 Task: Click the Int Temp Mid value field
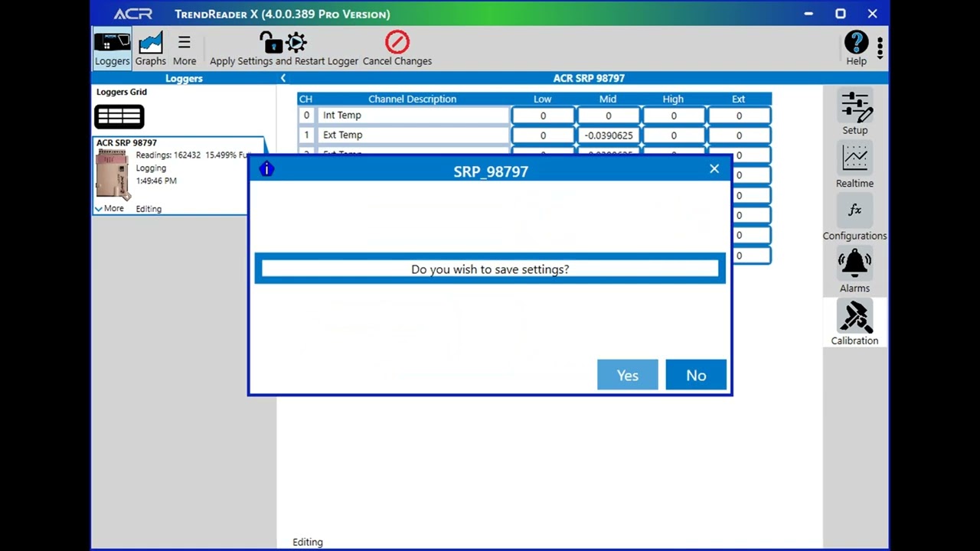pos(608,116)
